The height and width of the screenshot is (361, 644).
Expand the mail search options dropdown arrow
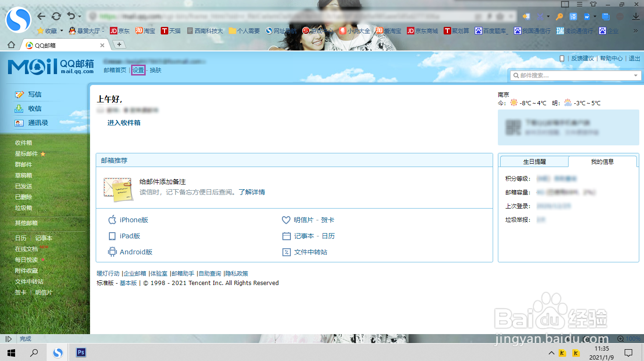pos(636,76)
